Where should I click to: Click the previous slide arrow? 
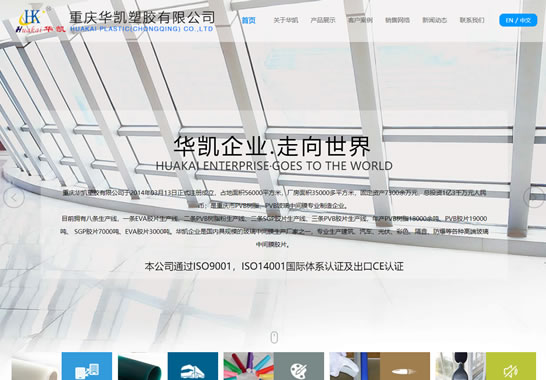[14, 197]
